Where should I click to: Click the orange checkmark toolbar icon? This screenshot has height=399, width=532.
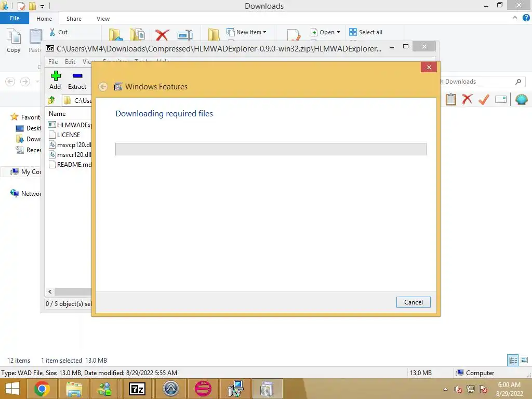pyautogui.click(x=484, y=99)
